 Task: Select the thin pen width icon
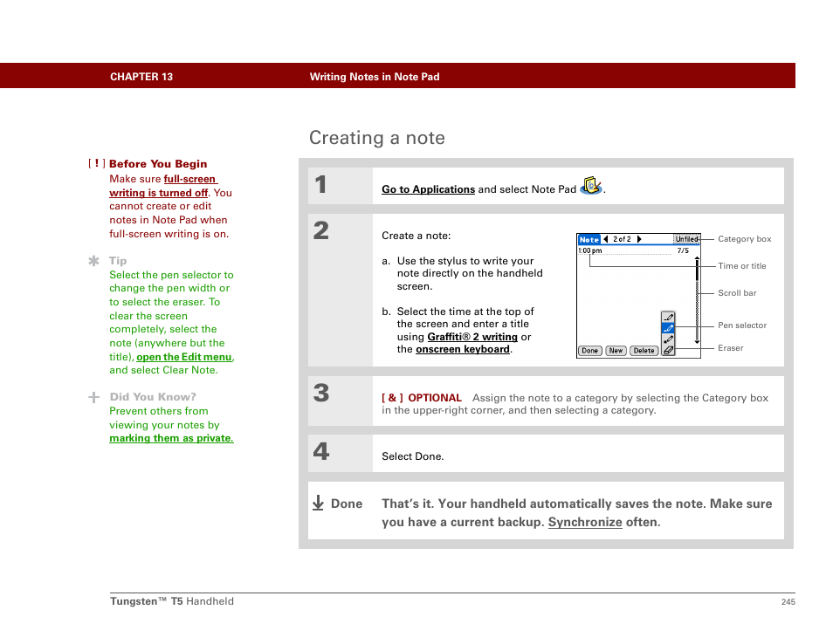point(668,317)
